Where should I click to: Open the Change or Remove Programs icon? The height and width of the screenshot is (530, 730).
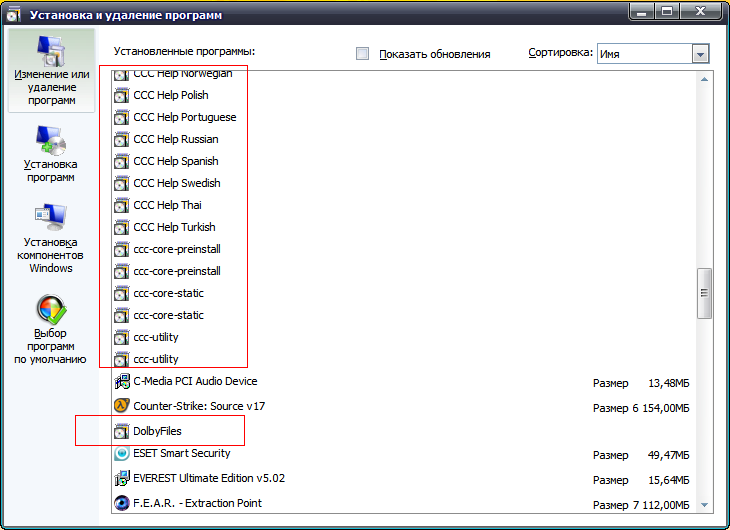(51, 51)
